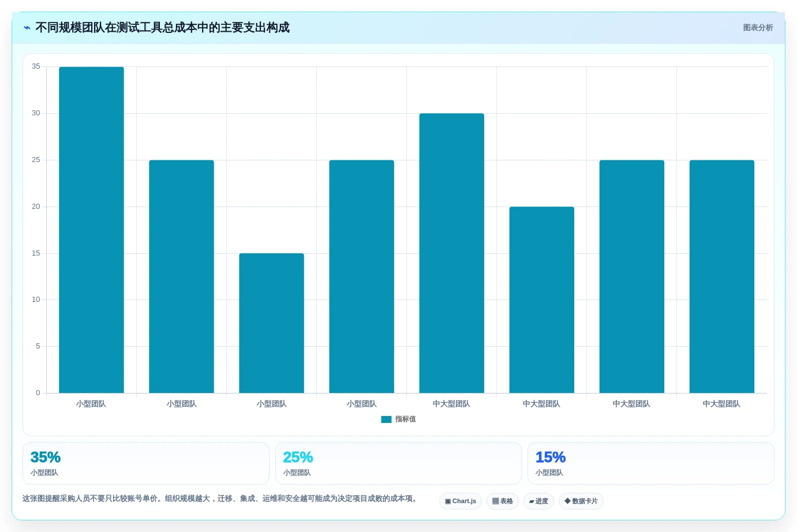The width and height of the screenshot is (797, 532).
Task: Click the shortest bar with value 15
Action: pyautogui.click(x=272, y=323)
